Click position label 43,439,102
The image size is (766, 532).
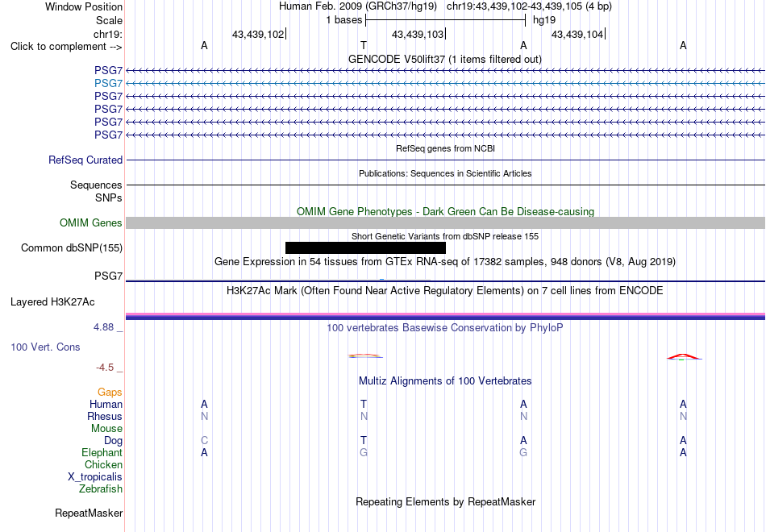[258, 34]
